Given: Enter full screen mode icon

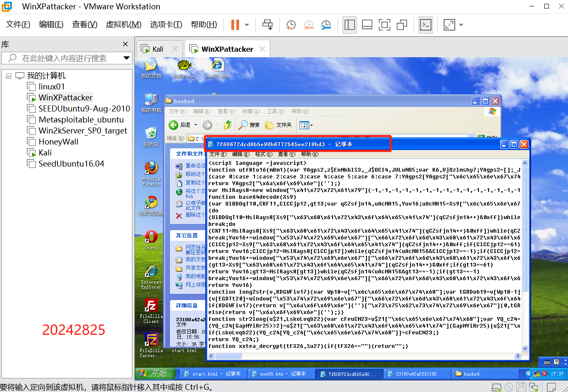Looking at the screenshot, I should pyautogui.click(x=384, y=25).
